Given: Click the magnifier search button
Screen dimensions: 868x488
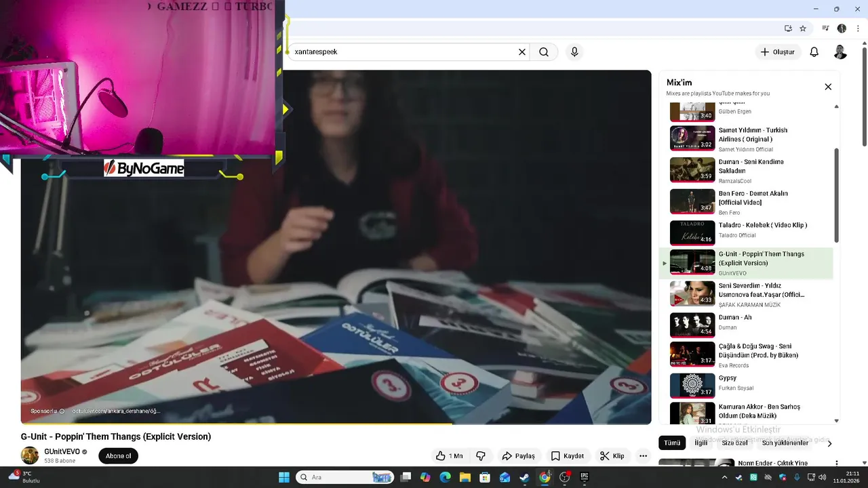Looking at the screenshot, I should pos(544,52).
